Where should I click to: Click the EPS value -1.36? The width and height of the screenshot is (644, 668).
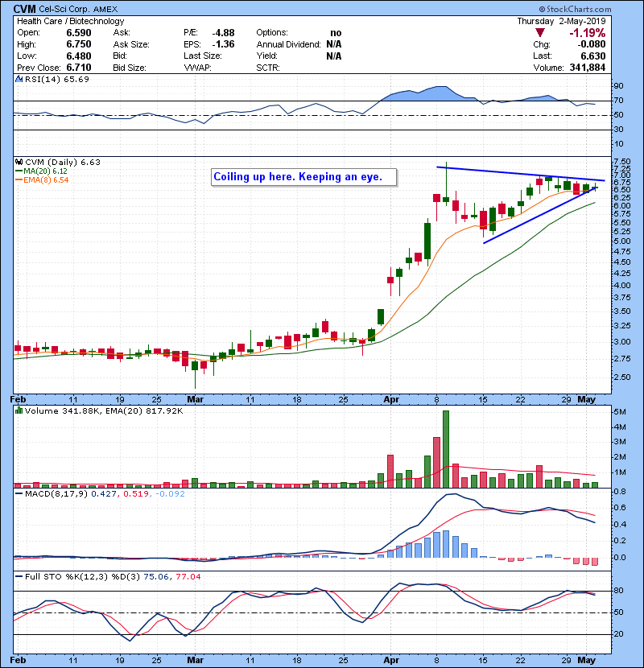tap(223, 44)
